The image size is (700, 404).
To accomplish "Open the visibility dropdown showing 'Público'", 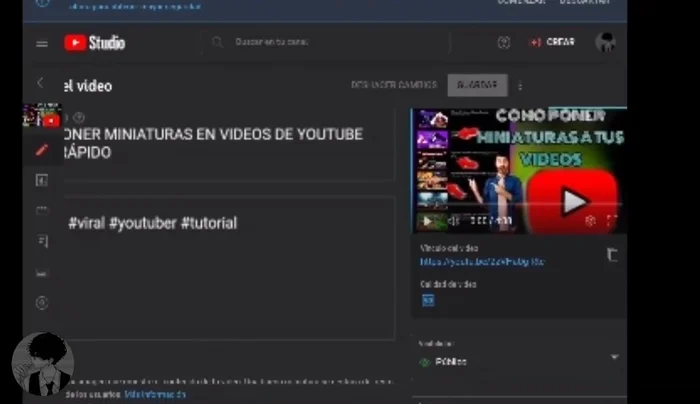I will (x=519, y=357).
